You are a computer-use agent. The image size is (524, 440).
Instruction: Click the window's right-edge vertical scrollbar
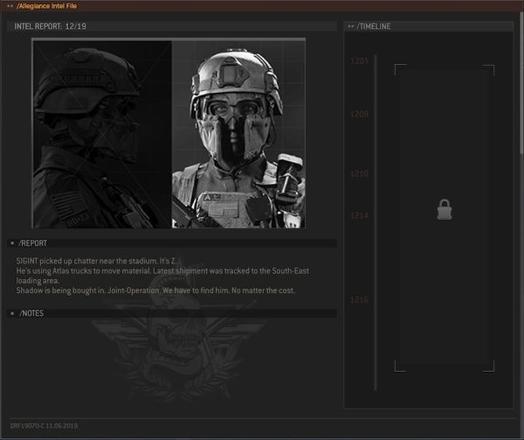(x=521, y=84)
